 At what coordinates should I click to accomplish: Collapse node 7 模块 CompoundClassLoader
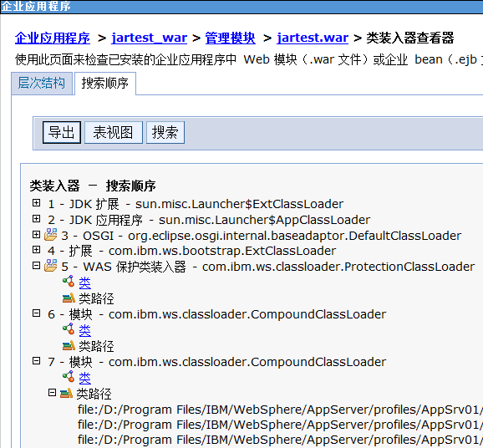click(36, 361)
